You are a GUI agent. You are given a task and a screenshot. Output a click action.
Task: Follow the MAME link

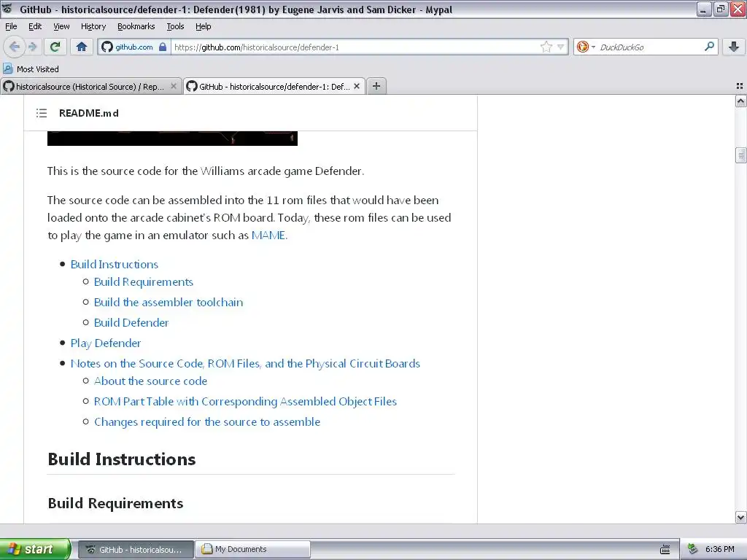(268, 236)
